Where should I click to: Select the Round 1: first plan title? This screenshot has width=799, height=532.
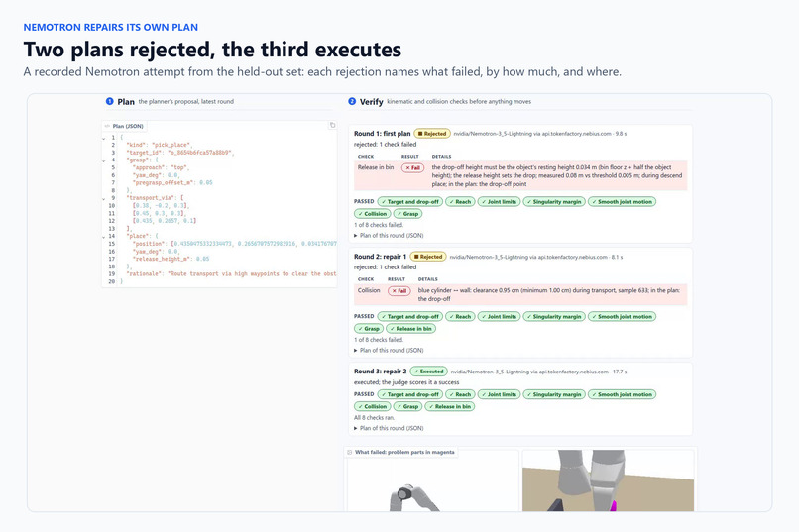click(383, 134)
